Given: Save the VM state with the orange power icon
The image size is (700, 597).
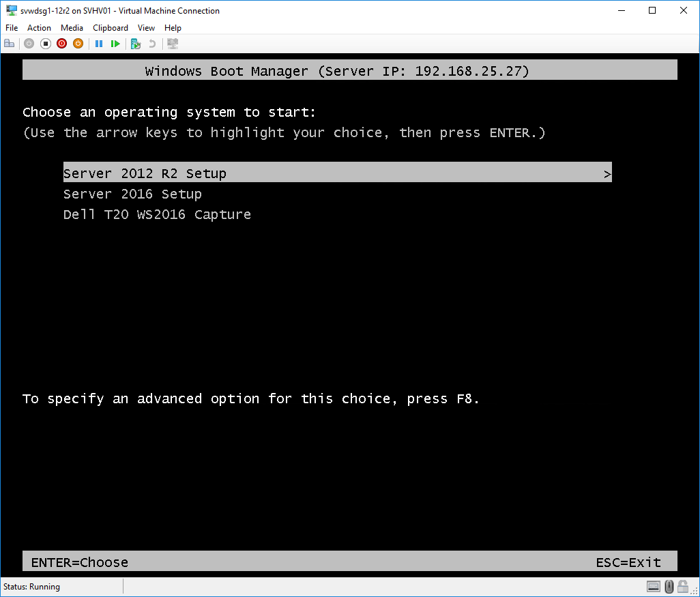Looking at the screenshot, I should click(78, 44).
